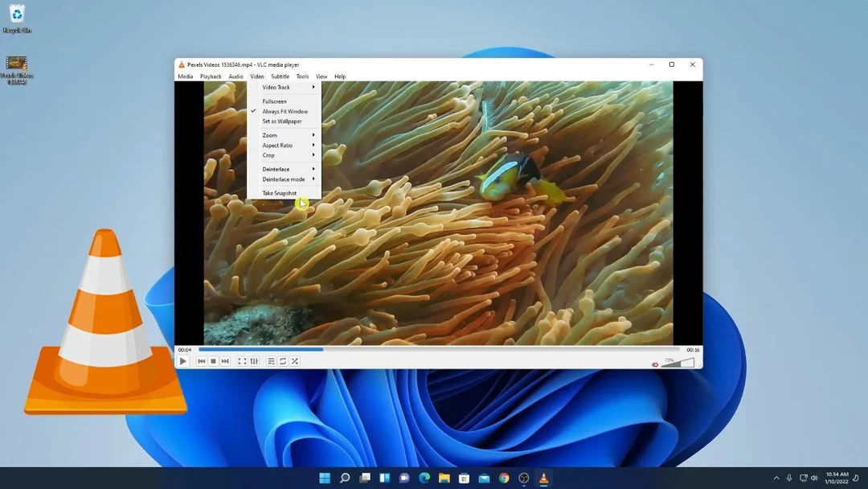The height and width of the screenshot is (489, 868).
Task: Expand the Aspect Ratio submenu
Action: 284,145
